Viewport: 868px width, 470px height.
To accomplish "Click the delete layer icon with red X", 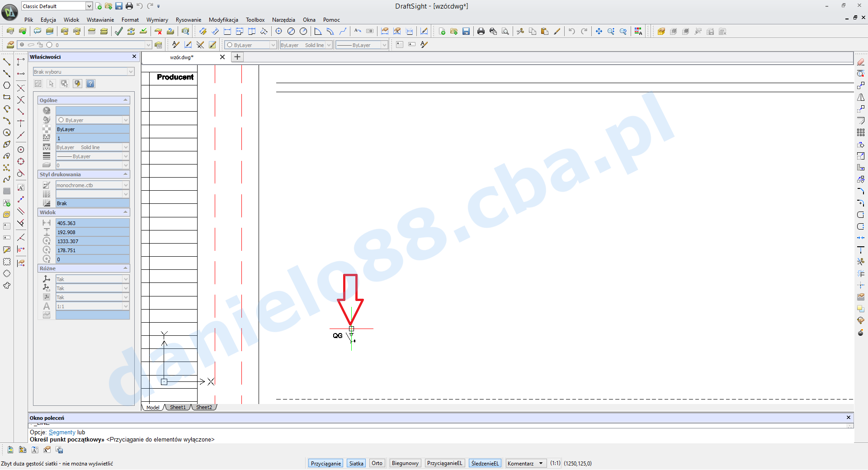I will point(158,31).
